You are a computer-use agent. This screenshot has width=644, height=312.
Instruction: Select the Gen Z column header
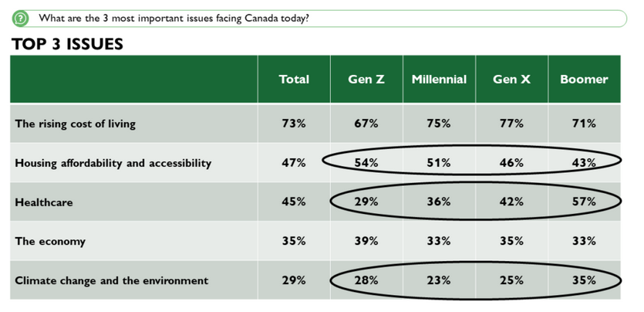click(x=366, y=80)
